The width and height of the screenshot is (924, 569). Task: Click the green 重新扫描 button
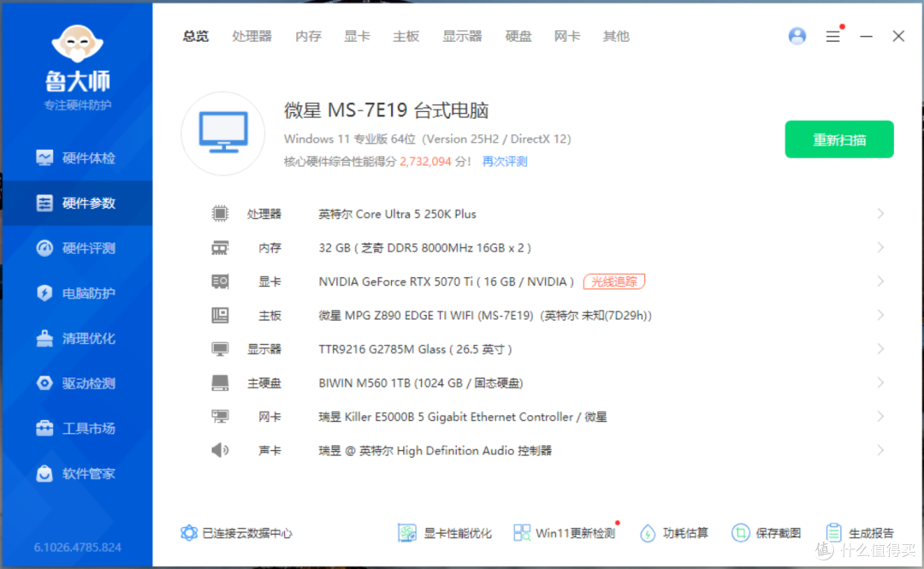(839, 139)
